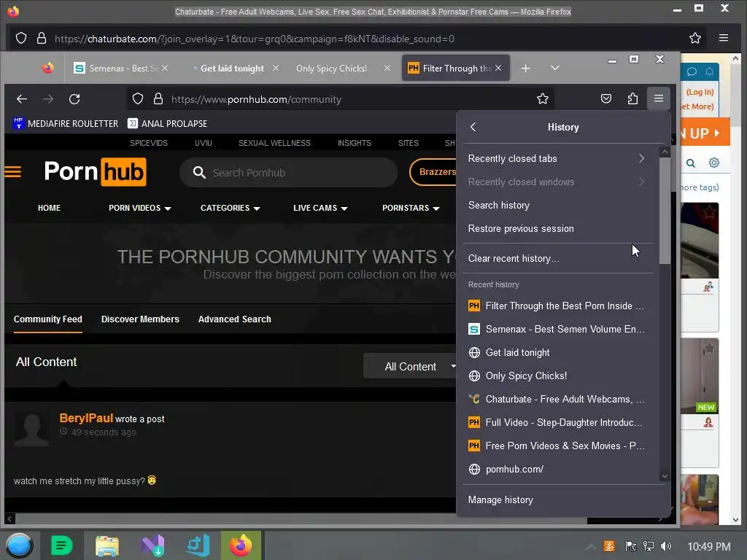Expand Recently closed tabs submenu

point(556,158)
